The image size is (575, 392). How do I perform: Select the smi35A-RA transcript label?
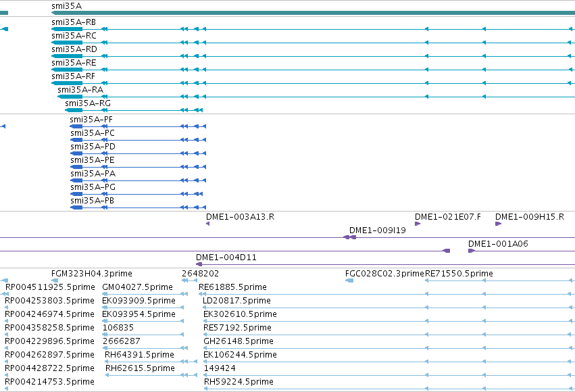(x=80, y=90)
